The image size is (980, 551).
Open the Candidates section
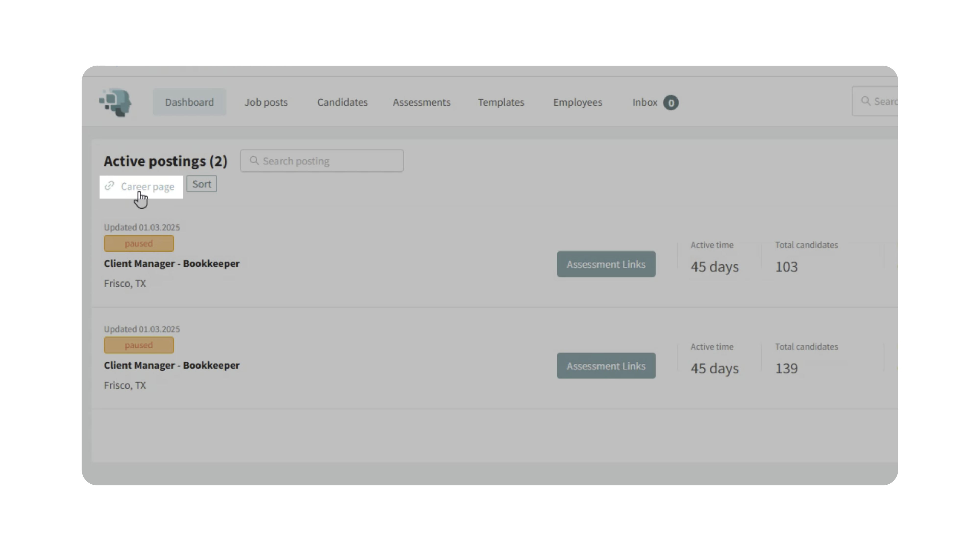point(342,102)
